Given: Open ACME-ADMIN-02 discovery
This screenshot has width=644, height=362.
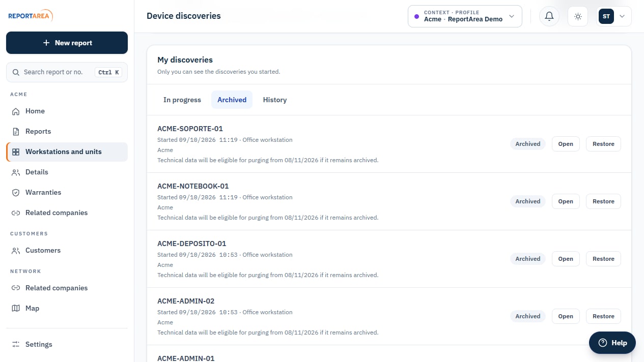Looking at the screenshot, I should pyautogui.click(x=566, y=316).
